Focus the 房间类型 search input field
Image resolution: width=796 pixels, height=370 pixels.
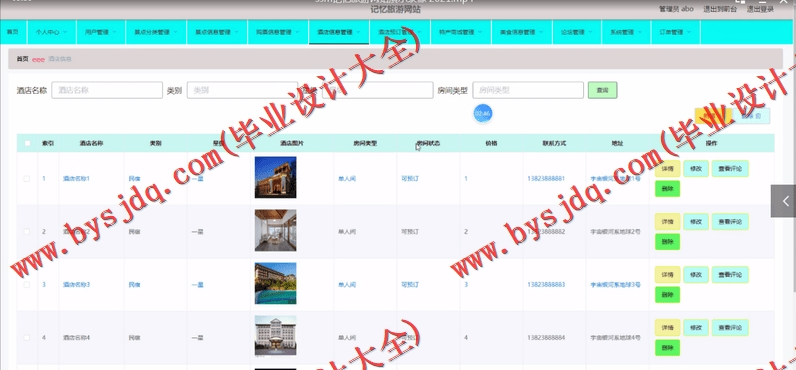pyautogui.click(x=528, y=90)
